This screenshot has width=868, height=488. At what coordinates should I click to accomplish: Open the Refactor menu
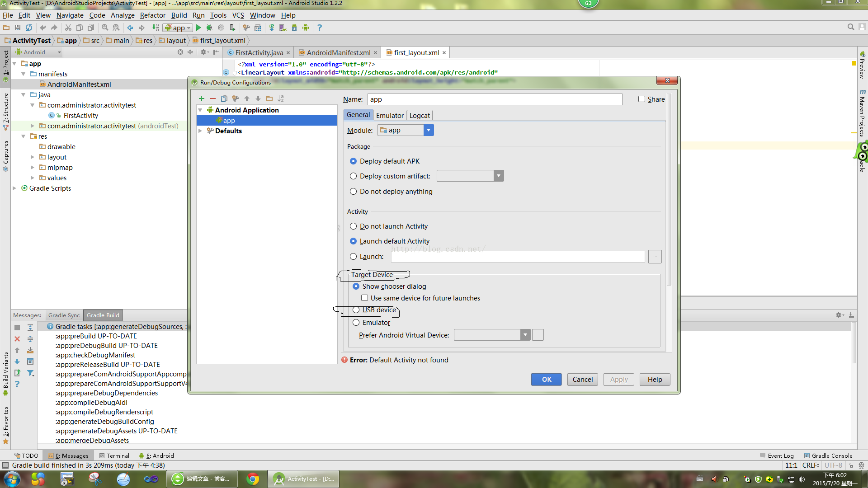(153, 15)
